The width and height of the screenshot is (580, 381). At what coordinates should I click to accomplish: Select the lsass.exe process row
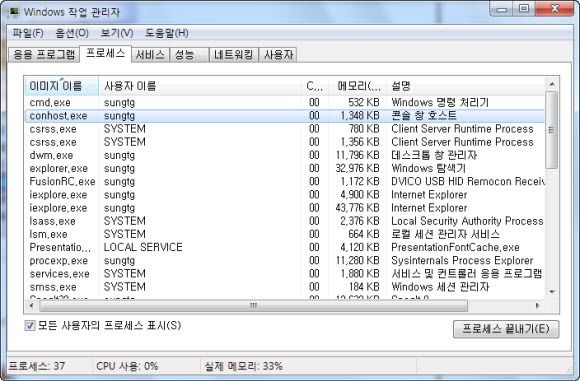[284, 221]
